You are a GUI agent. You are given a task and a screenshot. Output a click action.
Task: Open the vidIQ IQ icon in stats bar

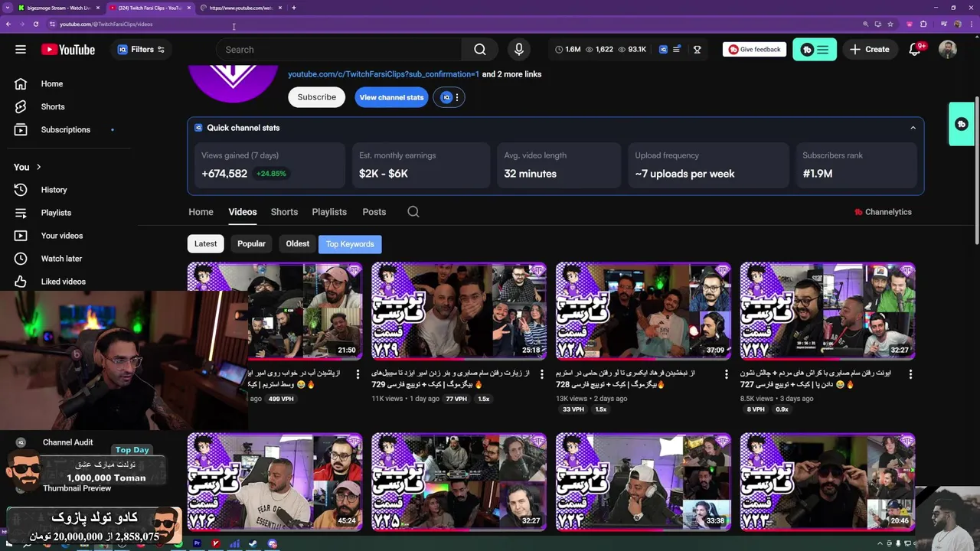663,50
